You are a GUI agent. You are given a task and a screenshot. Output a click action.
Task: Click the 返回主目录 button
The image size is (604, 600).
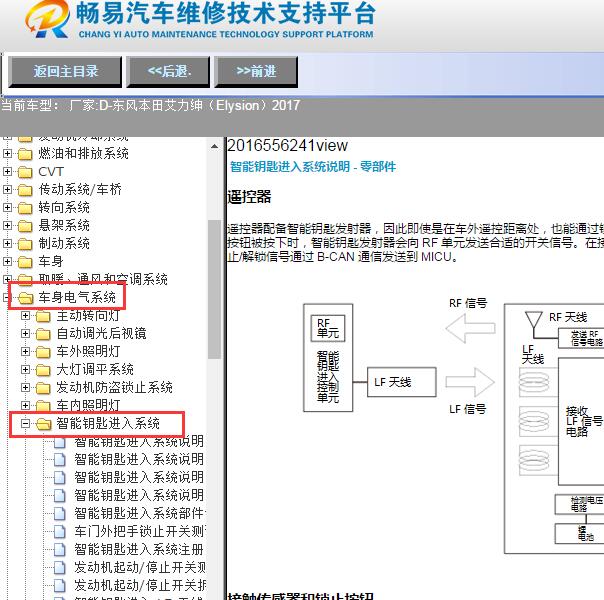pyautogui.click(x=65, y=71)
